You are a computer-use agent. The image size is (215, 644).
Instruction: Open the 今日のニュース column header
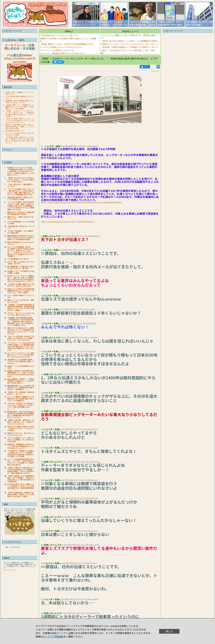click(130, 31)
